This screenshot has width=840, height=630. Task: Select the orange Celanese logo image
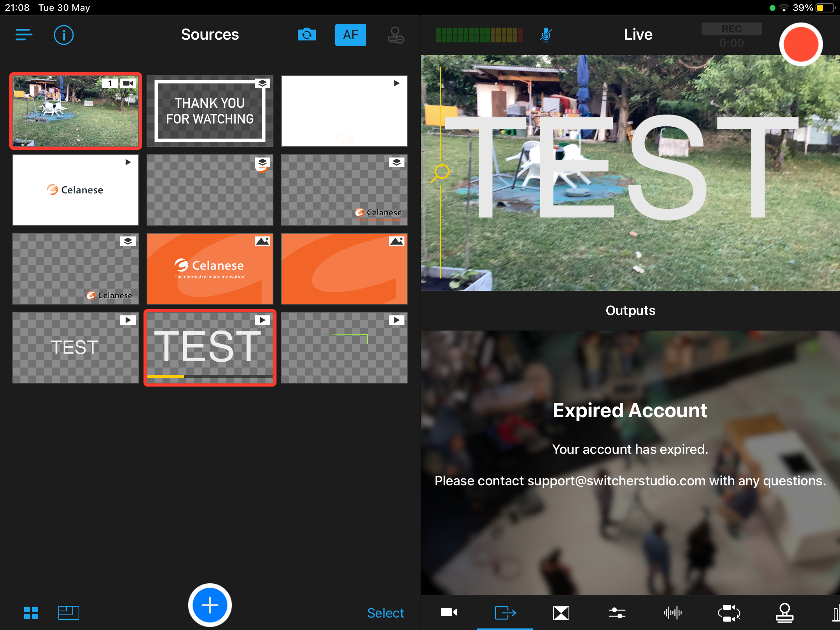(210, 269)
